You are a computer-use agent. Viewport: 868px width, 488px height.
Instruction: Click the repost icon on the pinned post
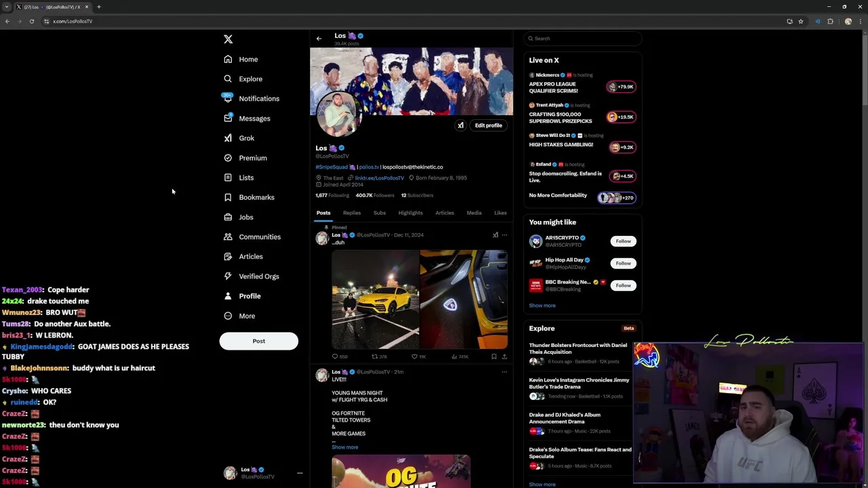[x=374, y=357]
